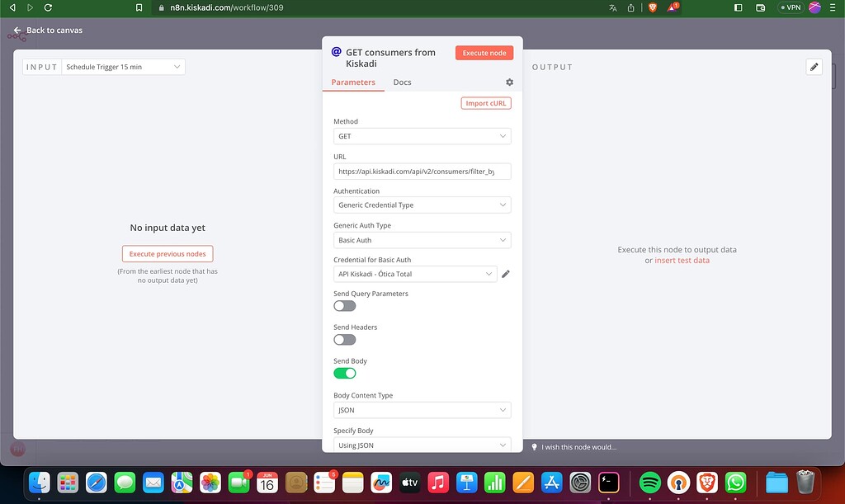Open the node settings gear icon
The image size is (845, 504).
pos(509,82)
